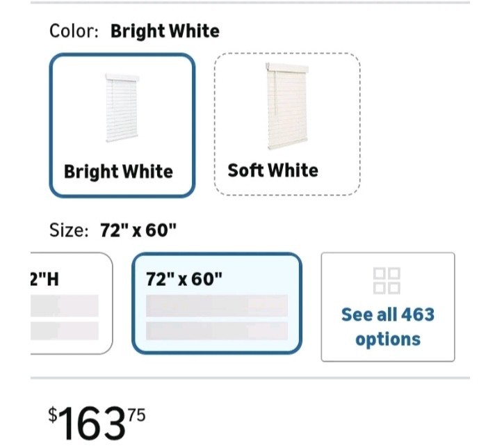Click the bottom placeholder bar in the 72" x 60" tile

[217, 330]
